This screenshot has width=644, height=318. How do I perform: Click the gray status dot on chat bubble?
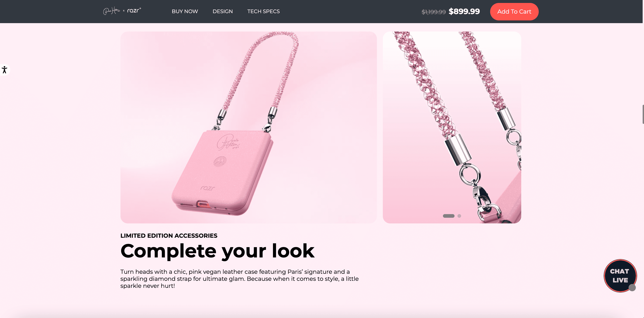(632, 288)
